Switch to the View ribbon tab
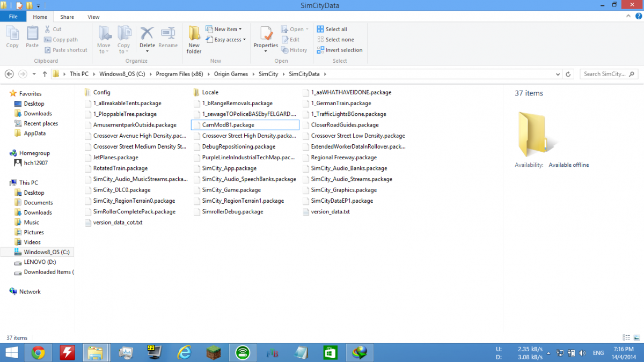This screenshot has width=644, height=362. point(93,17)
